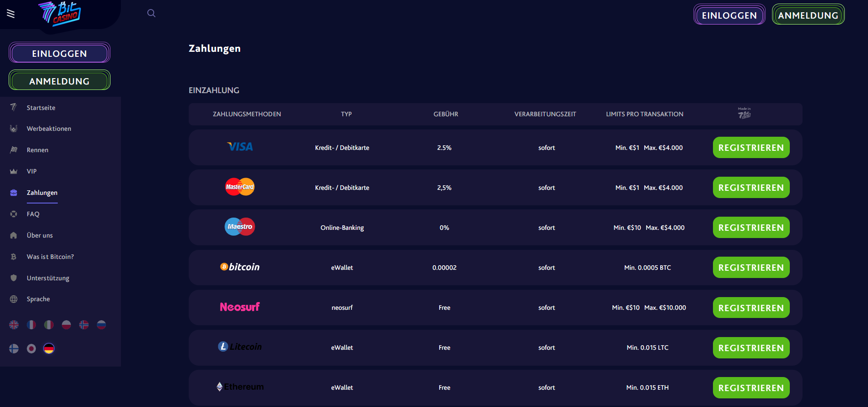Switch language to the UK flag
Image resolution: width=868 pixels, height=407 pixels.
(14, 325)
